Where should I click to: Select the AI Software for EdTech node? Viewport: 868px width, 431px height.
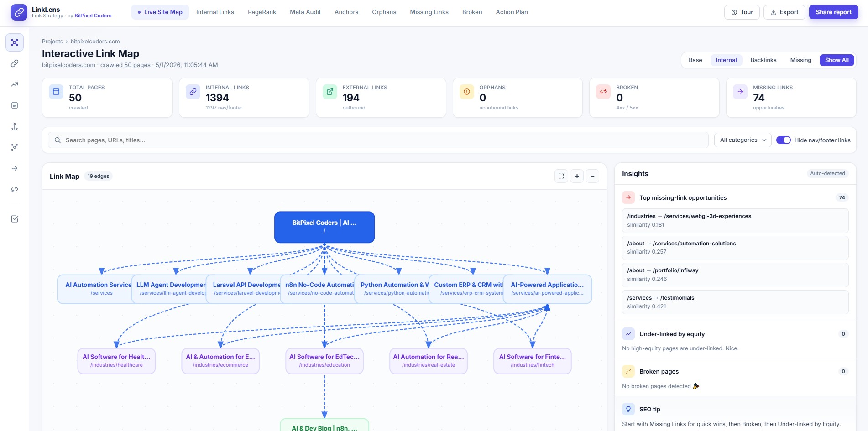324,361
